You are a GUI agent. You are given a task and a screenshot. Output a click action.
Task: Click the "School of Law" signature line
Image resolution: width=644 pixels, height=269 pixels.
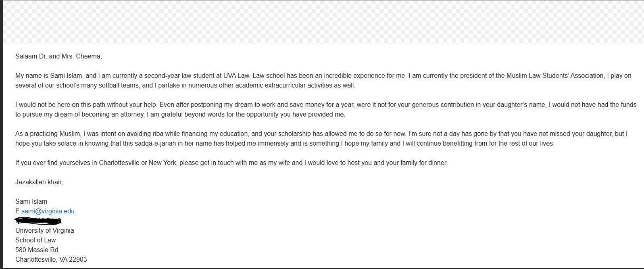[x=35, y=240]
